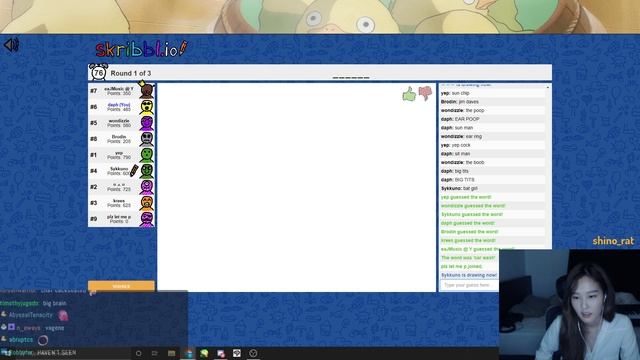Click the round OBS-style taskbar icon
Viewport: 640px width, 360px height.
253,353
